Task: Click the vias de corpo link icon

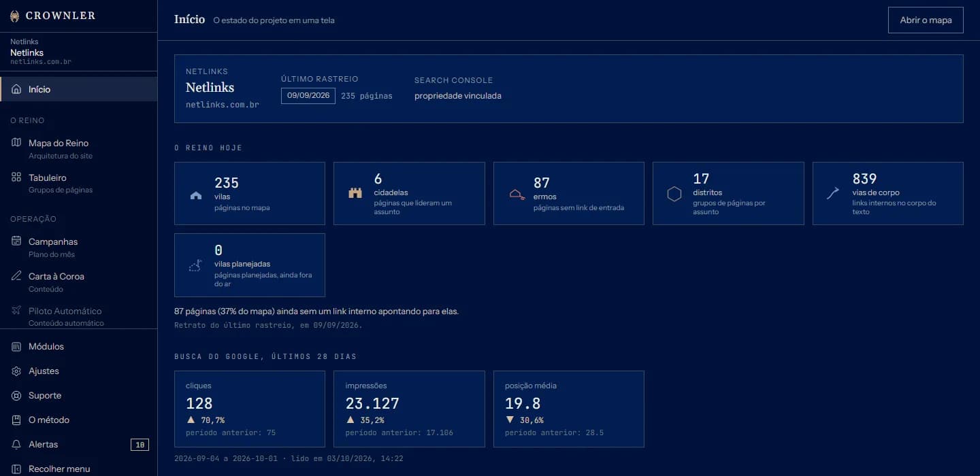Action: point(833,194)
